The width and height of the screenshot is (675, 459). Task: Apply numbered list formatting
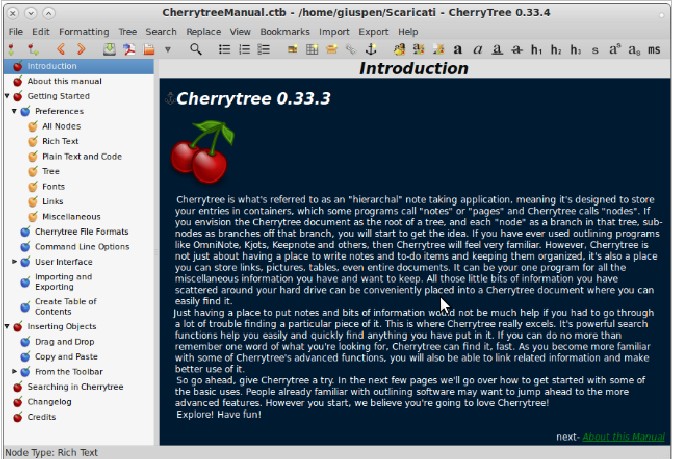[244, 50]
